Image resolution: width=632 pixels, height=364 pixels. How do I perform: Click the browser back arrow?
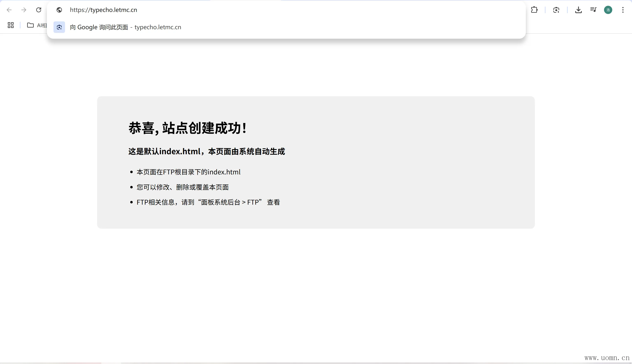pos(9,10)
